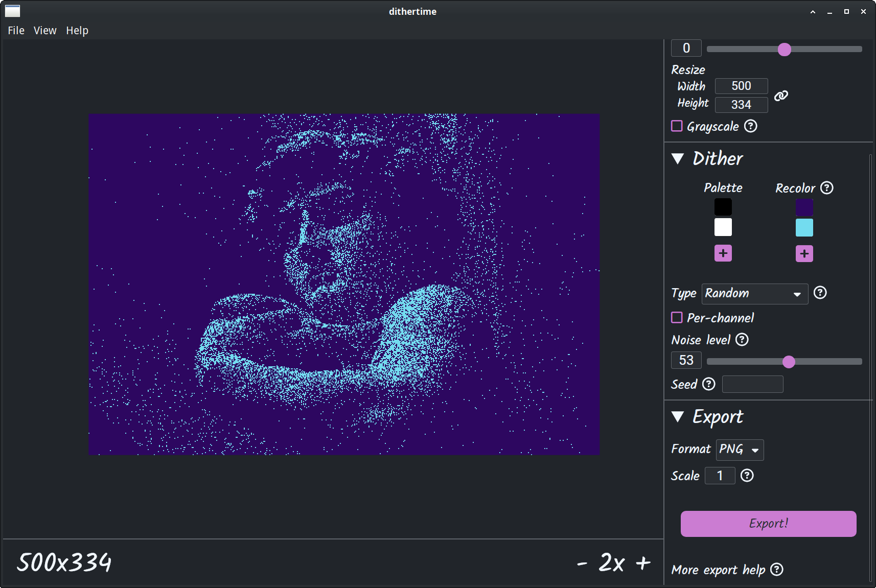Zoom in with the plus button
The width and height of the screenshot is (876, 588).
click(643, 563)
